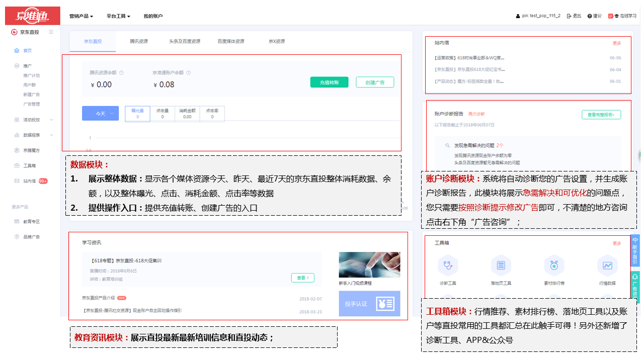Switch to the 京X资源 tab
This screenshot has width=644, height=362.
pyautogui.click(x=277, y=41)
